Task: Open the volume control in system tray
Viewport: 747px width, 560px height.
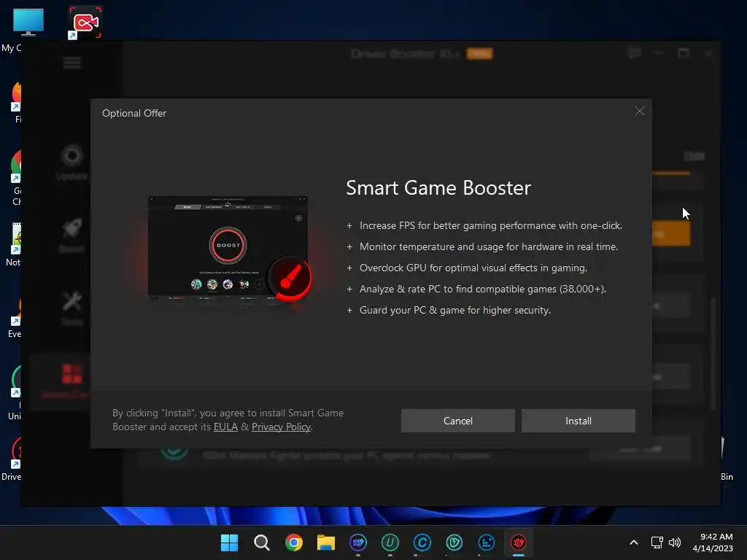Action: click(x=675, y=542)
